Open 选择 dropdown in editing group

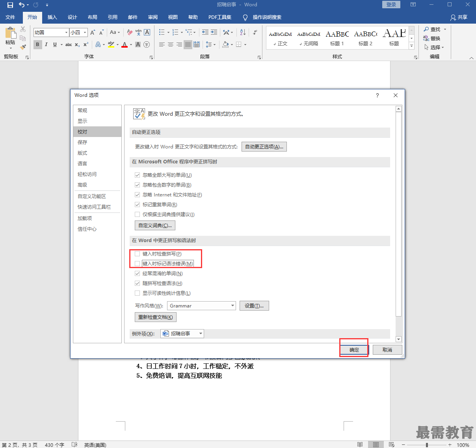(434, 47)
